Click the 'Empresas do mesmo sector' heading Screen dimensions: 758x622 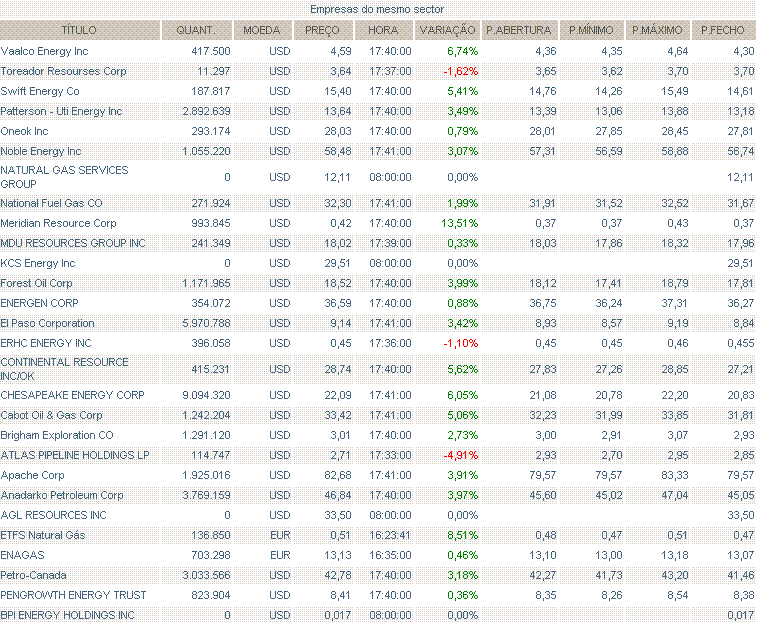click(377, 9)
